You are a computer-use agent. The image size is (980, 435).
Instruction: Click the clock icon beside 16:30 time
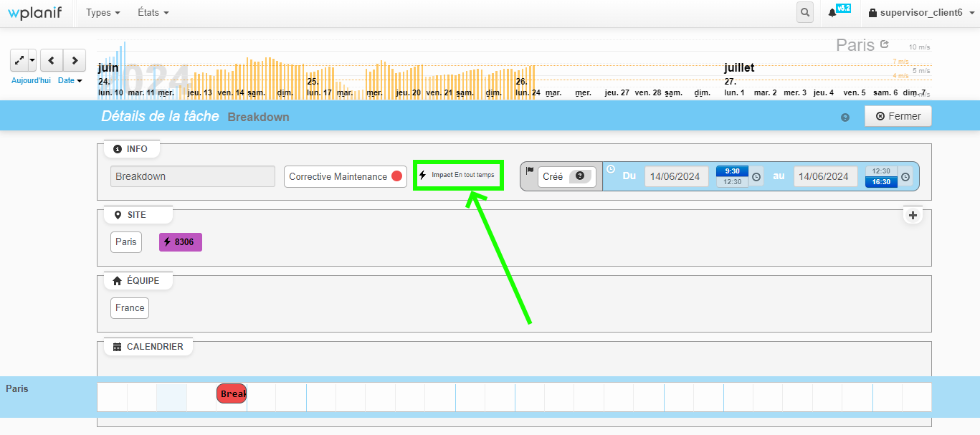(905, 177)
